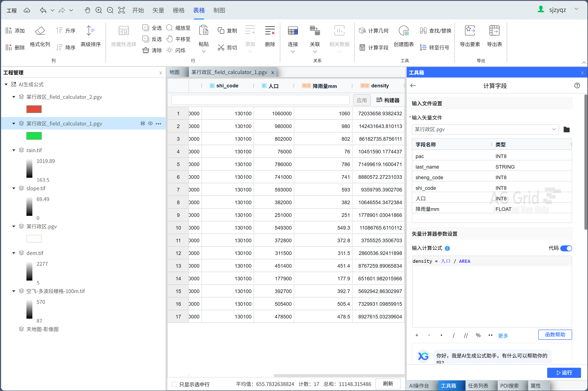The height and width of the screenshot is (391, 588).
Task: Click the 高级排序 advanced sort icon
Action: pos(90,31)
